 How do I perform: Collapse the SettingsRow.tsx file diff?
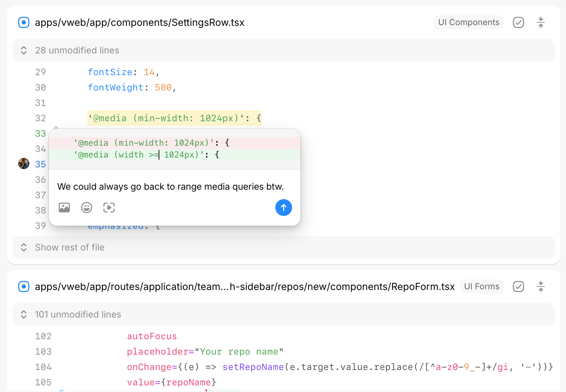click(x=540, y=22)
